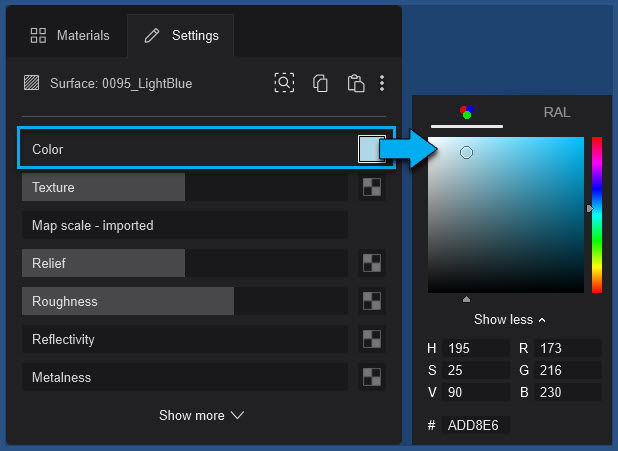This screenshot has width=618, height=451.
Task: Open the three-dot more options menu
Action: click(382, 84)
